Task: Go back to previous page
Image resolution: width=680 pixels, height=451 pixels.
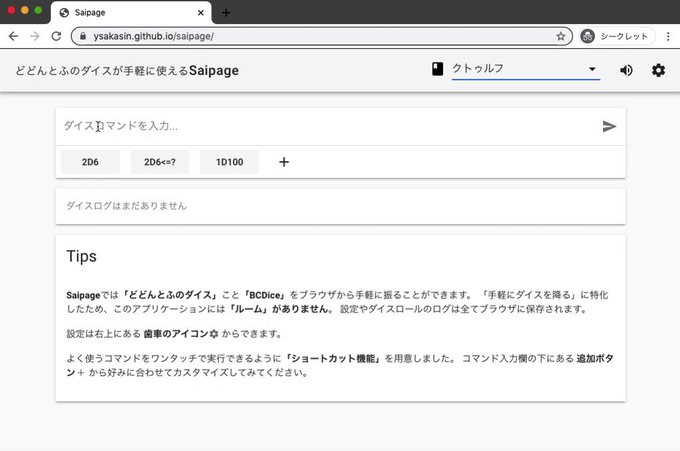Action: coord(13,36)
